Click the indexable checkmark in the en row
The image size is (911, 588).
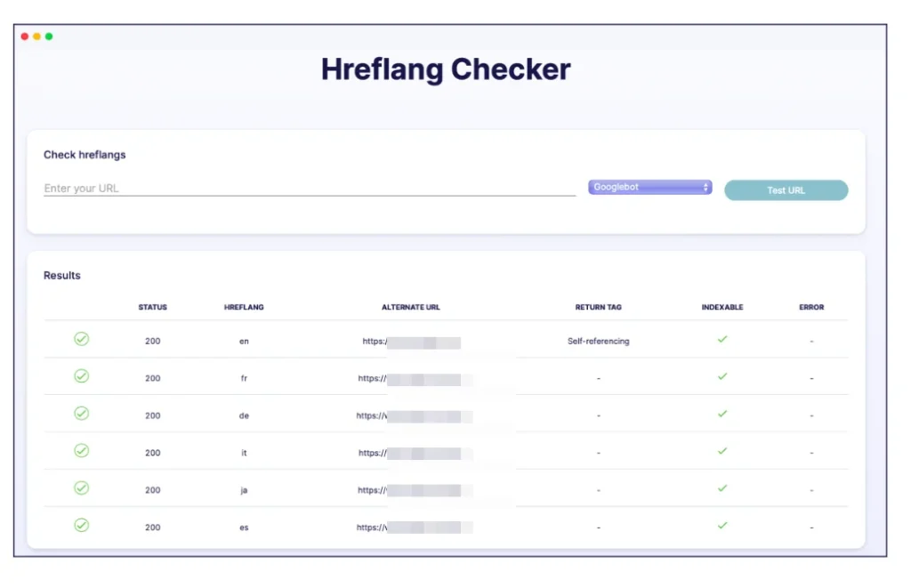coord(722,339)
